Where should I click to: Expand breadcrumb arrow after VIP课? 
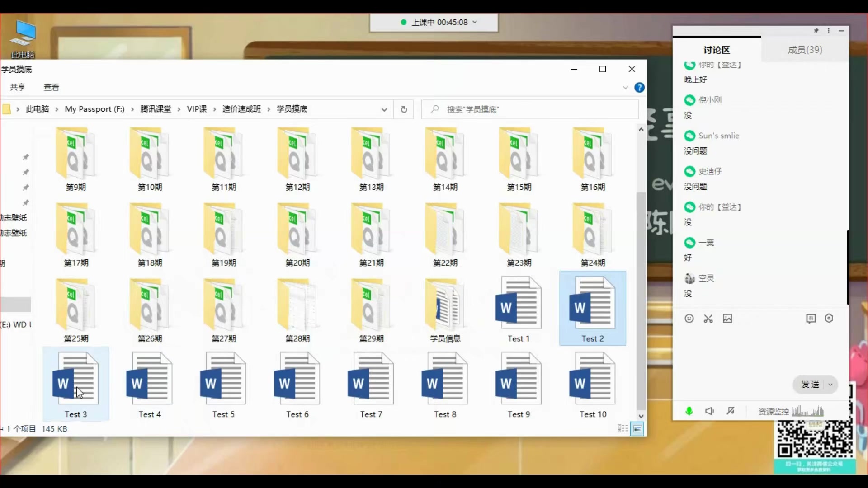[214, 109]
